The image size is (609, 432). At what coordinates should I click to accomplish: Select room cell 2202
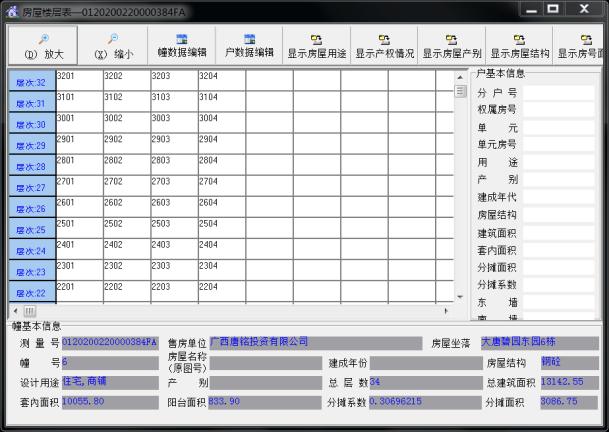(x=127, y=291)
